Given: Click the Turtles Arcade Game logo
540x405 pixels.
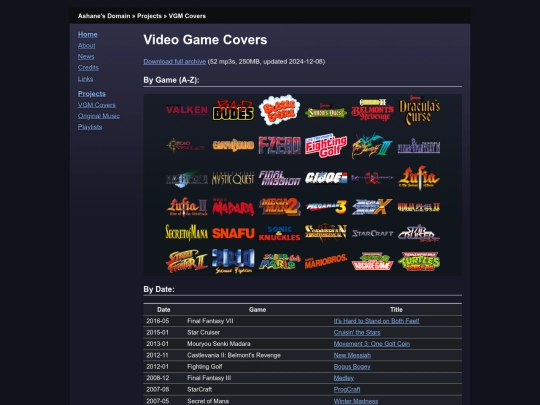Looking at the screenshot, I should [x=372, y=261].
